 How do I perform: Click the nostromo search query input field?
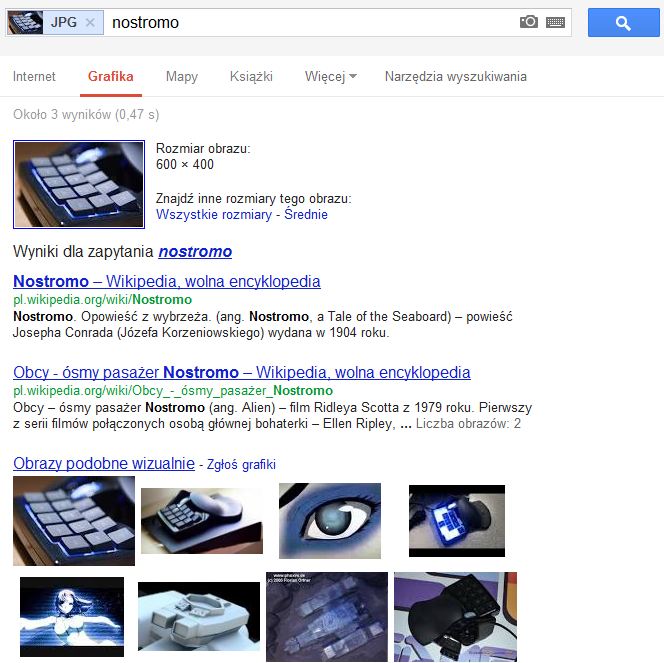coord(311,22)
